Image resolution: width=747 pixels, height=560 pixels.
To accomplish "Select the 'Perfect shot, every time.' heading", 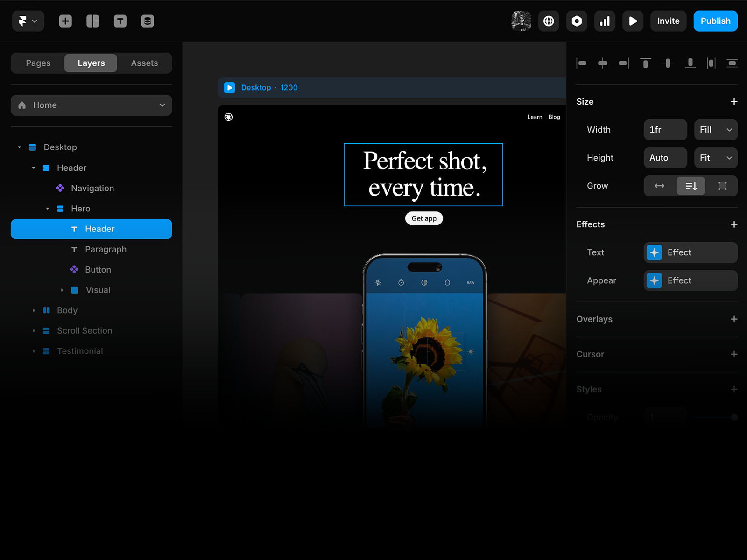I will [423, 175].
